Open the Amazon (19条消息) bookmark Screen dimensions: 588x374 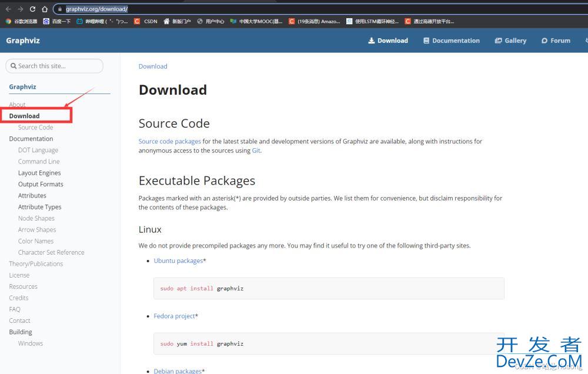[314, 21]
